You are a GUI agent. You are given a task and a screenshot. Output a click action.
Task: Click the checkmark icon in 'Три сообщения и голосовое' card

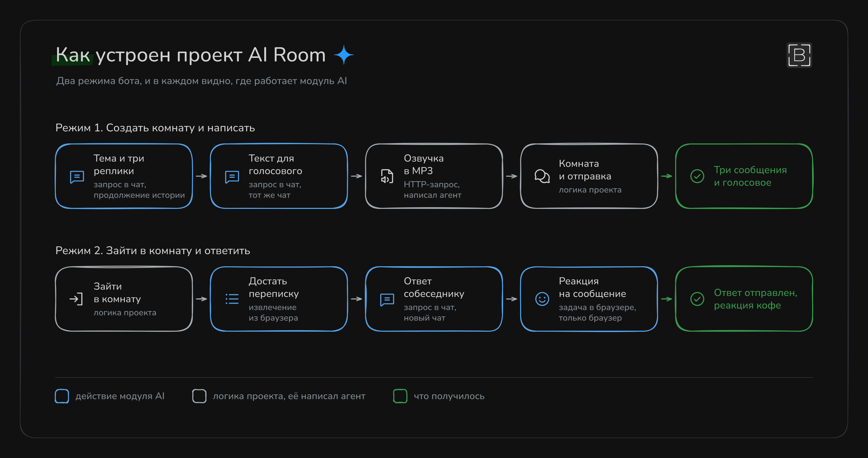697,176
